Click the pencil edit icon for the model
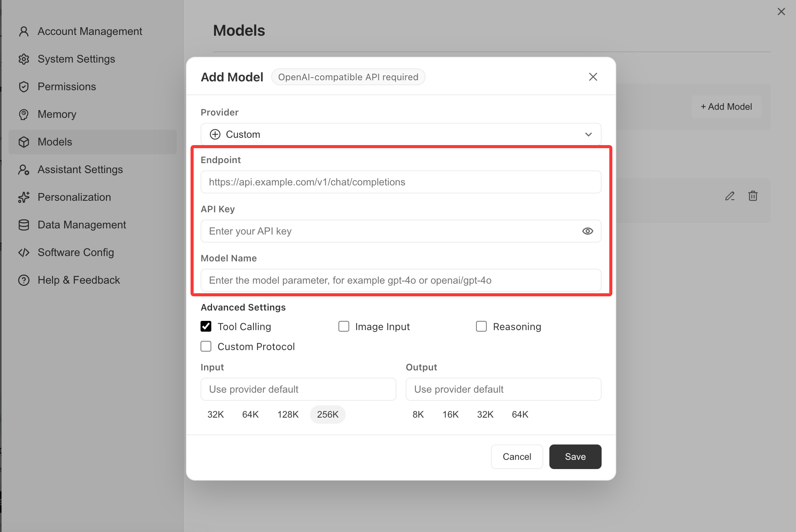The width and height of the screenshot is (796, 532). coord(730,196)
